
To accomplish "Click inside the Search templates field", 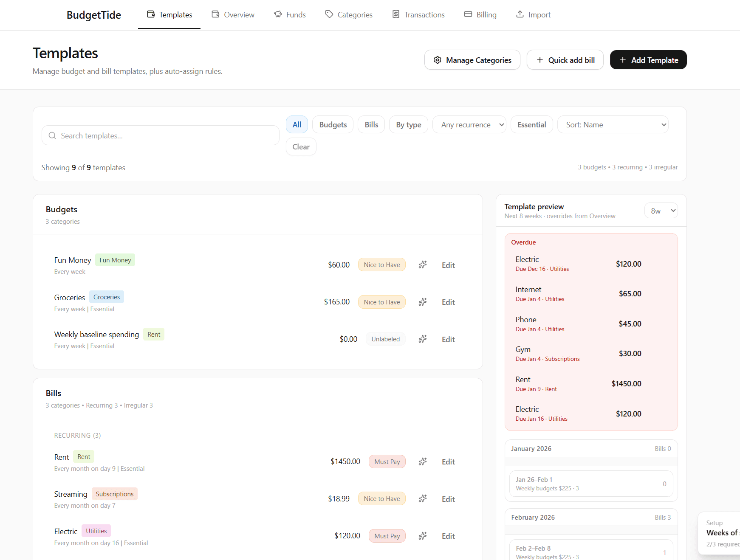I will pyautogui.click(x=160, y=135).
